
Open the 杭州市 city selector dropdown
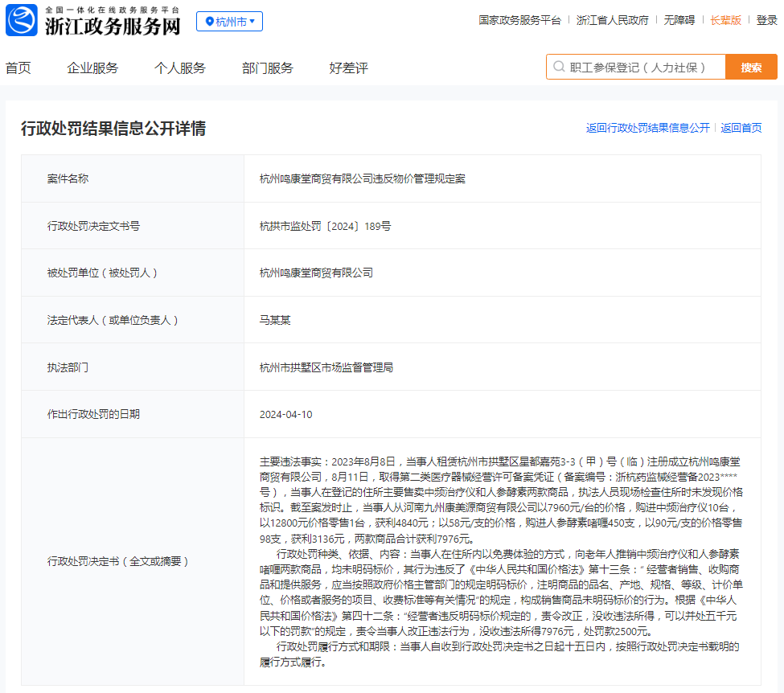(229, 22)
